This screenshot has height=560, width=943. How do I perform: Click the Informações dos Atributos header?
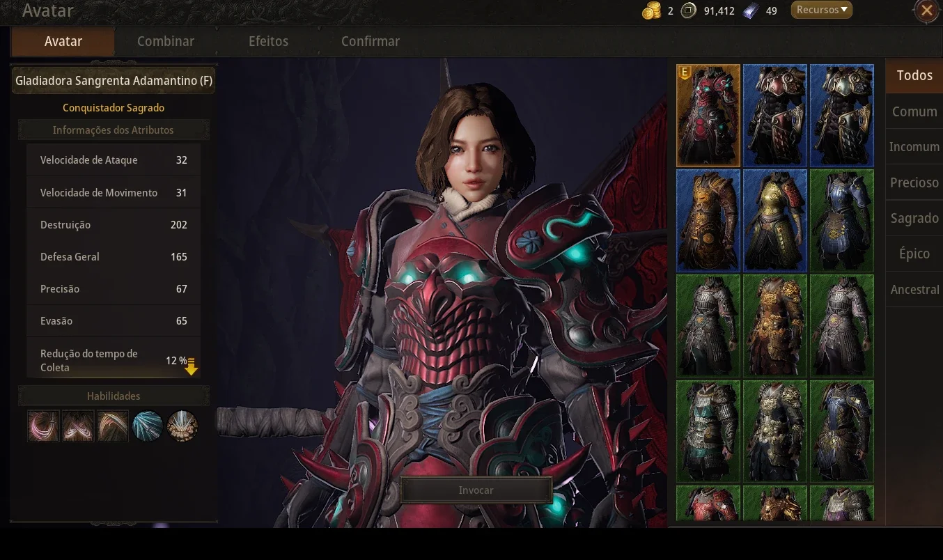[x=114, y=130]
